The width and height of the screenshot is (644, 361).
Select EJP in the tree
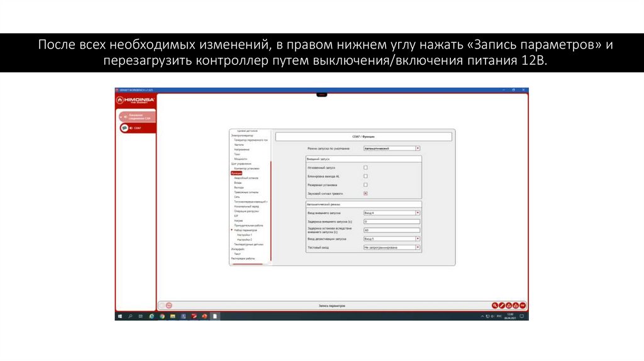click(236, 216)
